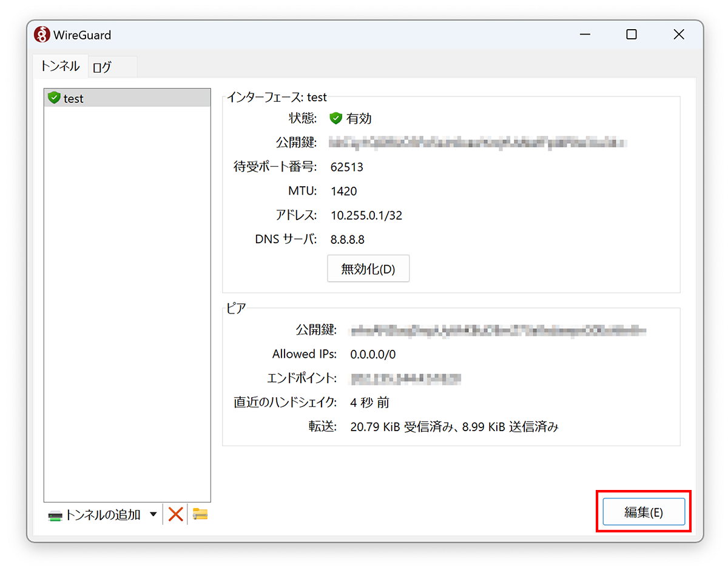Image resolution: width=728 pixels, height=570 pixels.
Task: Delete the tunnel using the red X icon
Action: (175, 514)
